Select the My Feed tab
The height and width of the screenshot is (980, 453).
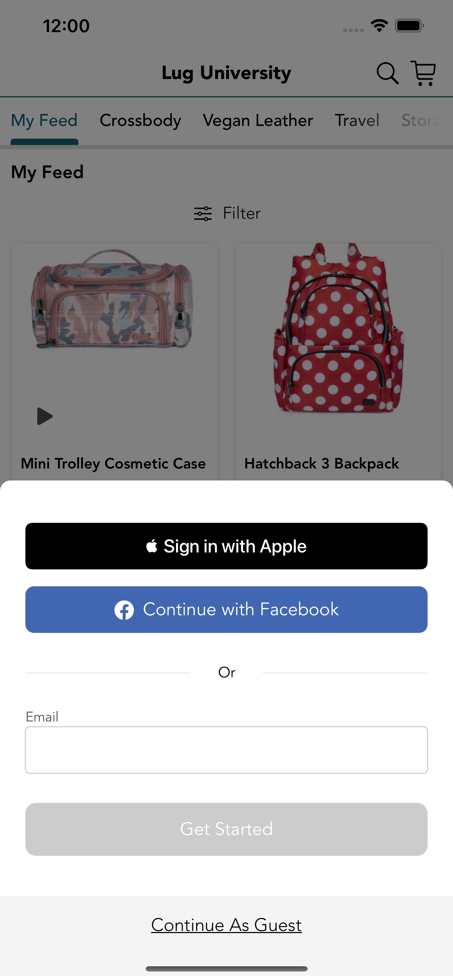44,121
